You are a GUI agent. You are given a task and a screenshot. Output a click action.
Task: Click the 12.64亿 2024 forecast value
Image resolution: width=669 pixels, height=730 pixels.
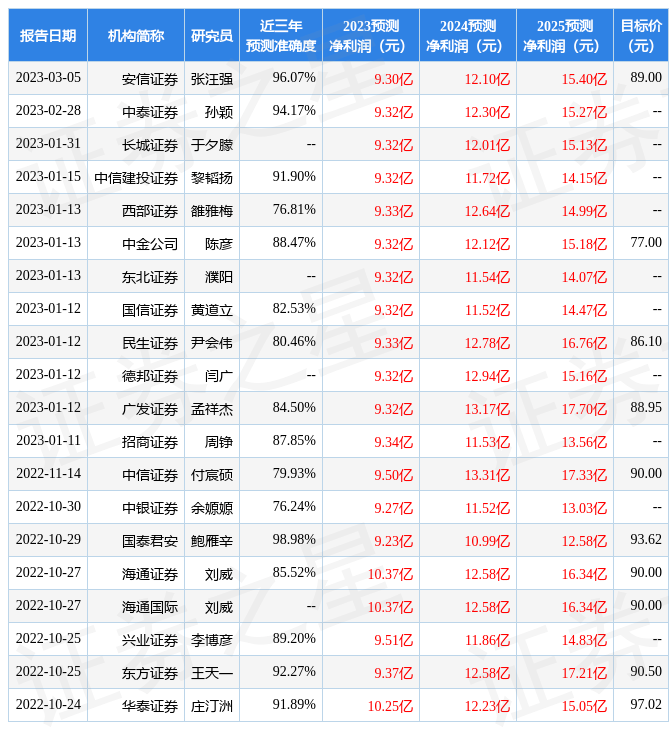(x=487, y=211)
